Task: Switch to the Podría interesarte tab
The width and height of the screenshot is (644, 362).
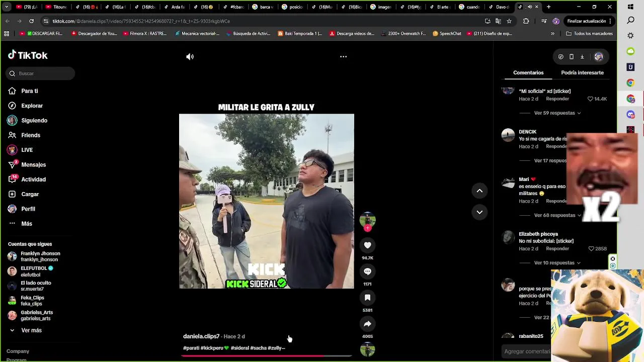Action: pyautogui.click(x=582, y=73)
